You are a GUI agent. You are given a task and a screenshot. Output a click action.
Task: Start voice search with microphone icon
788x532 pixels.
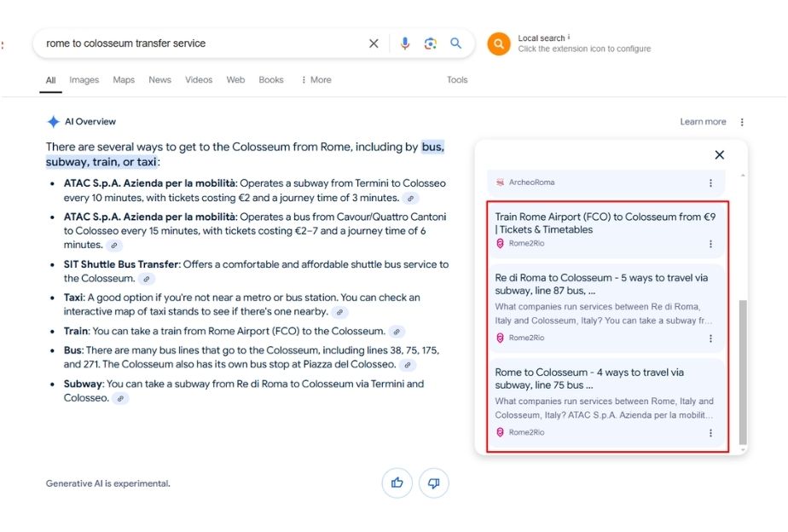click(x=405, y=43)
